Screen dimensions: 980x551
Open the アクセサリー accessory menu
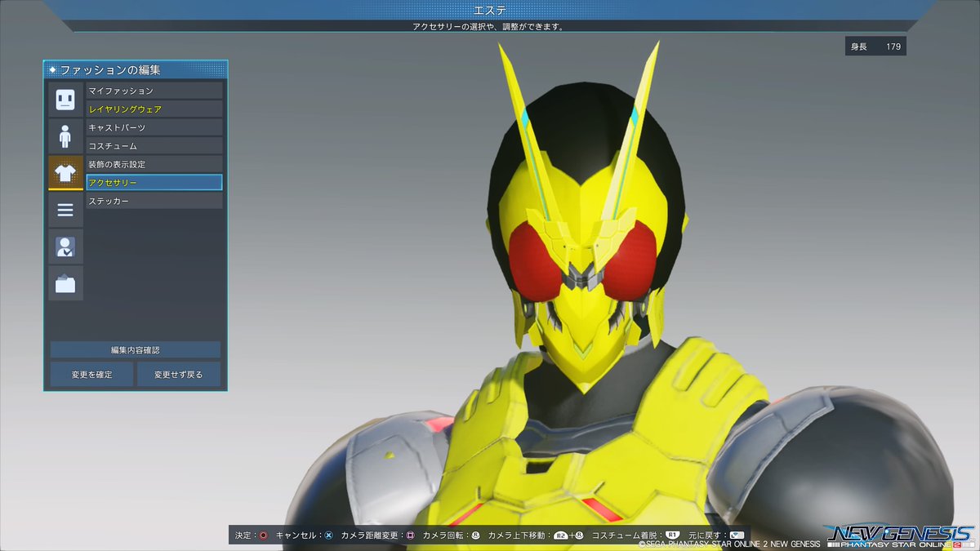coord(154,182)
